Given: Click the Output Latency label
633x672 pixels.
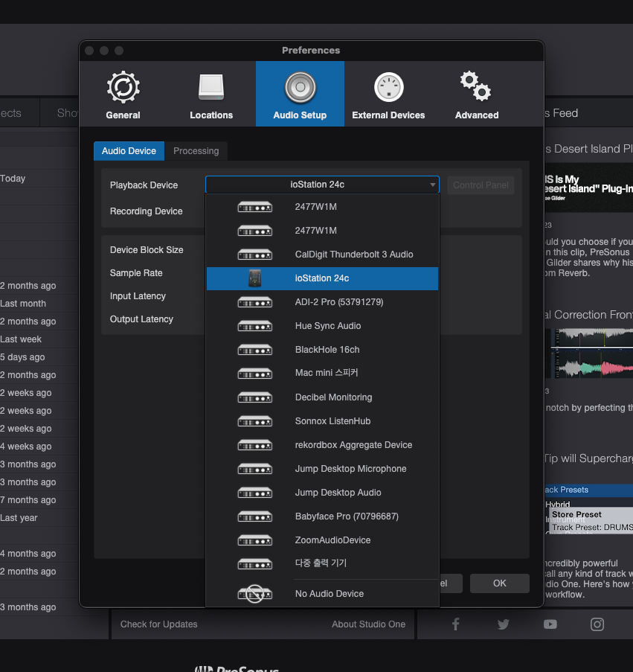Looking at the screenshot, I should pyautogui.click(x=142, y=320).
